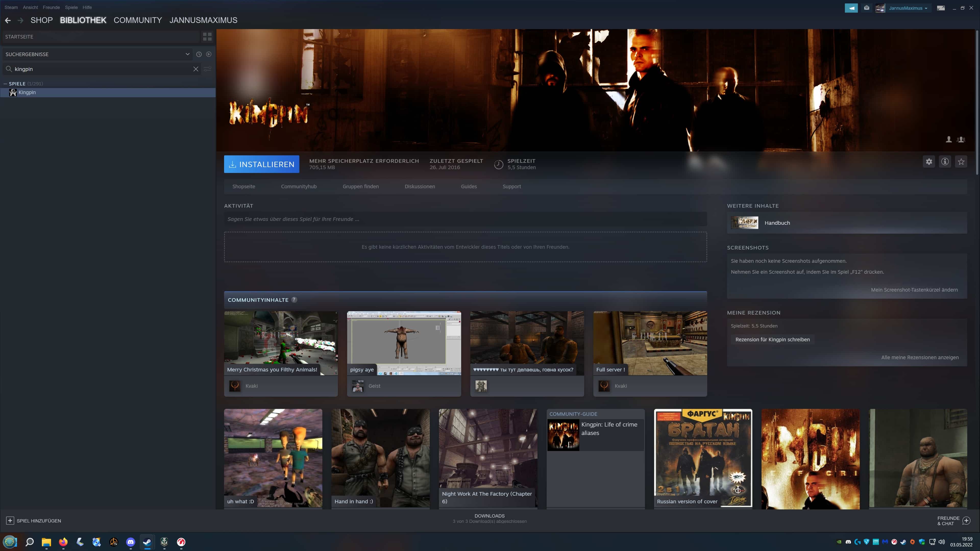Viewport: 980px width, 551px height.
Task: Open the Shopseite link
Action: [244, 186]
